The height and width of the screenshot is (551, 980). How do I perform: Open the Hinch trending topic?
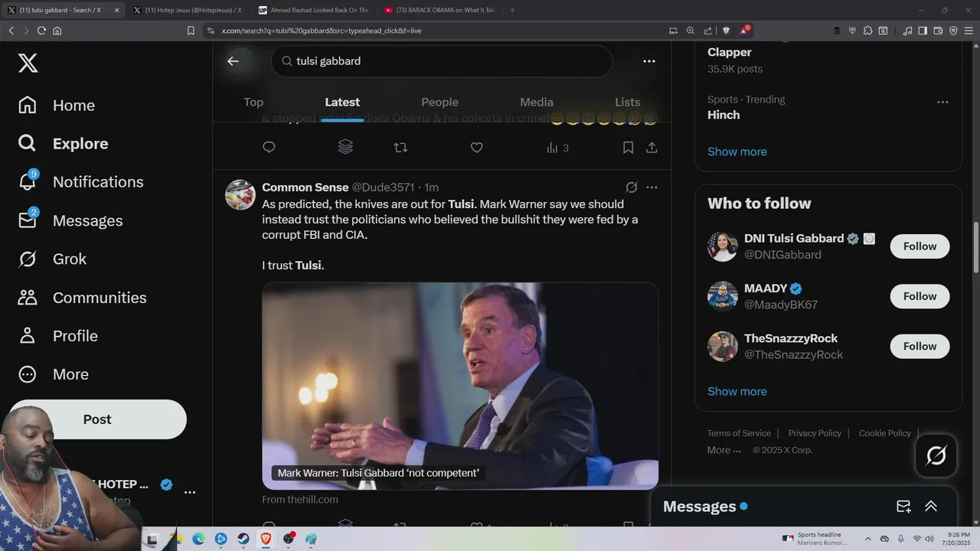click(x=724, y=115)
